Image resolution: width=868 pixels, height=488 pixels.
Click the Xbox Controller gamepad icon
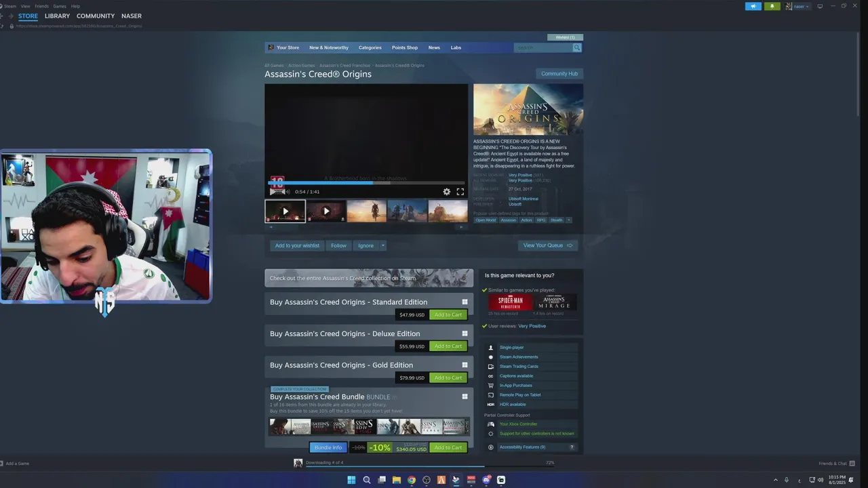491,424
